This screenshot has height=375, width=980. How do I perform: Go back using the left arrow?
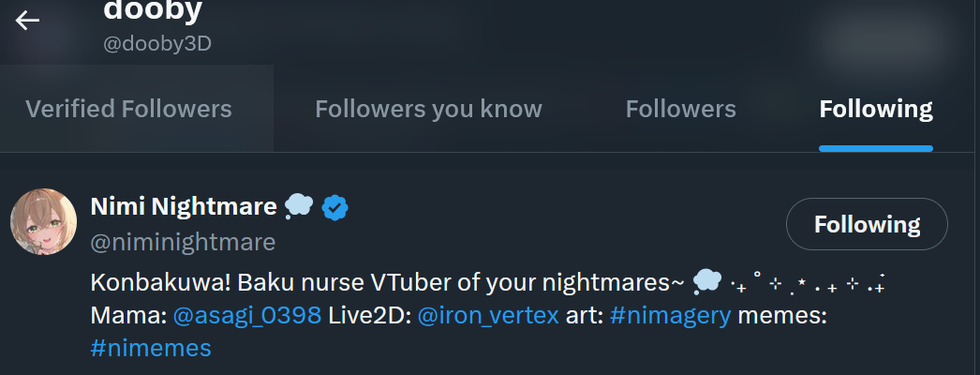27,20
